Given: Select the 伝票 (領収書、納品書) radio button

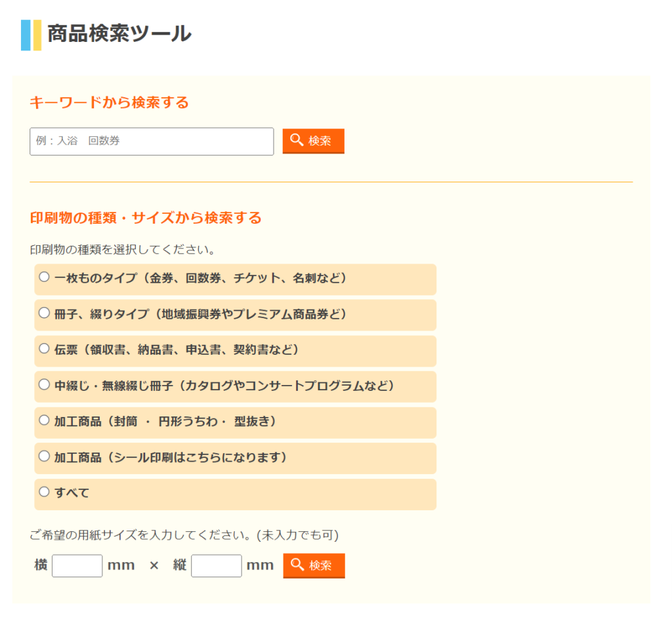Looking at the screenshot, I should click(x=44, y=348).
